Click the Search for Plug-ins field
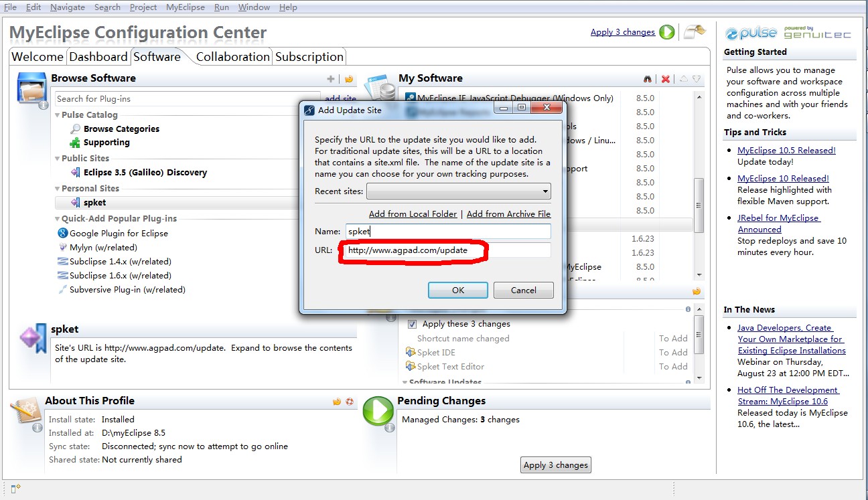Image resolution: width=868 pixels, height=500 pixels. [x=188, y=98]
